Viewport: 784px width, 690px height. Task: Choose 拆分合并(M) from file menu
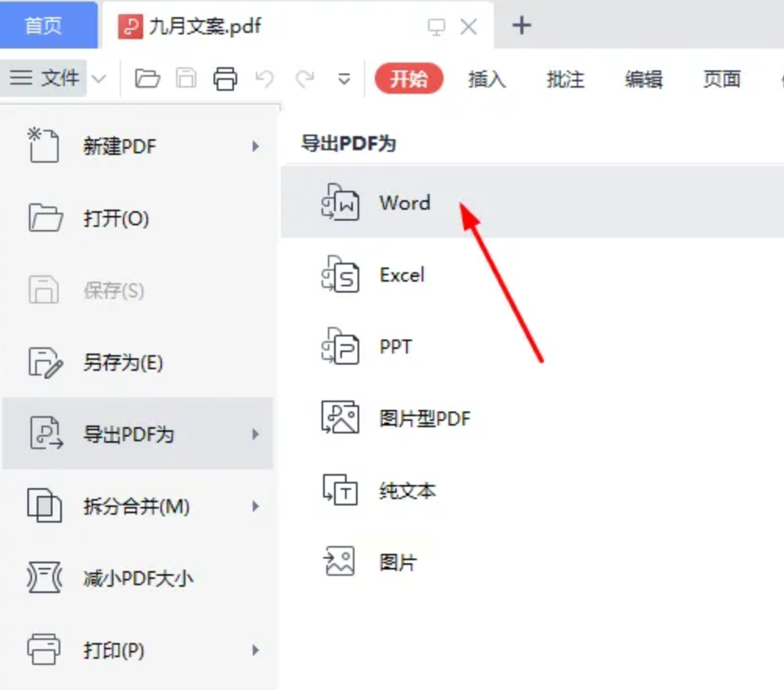(138, 506)
